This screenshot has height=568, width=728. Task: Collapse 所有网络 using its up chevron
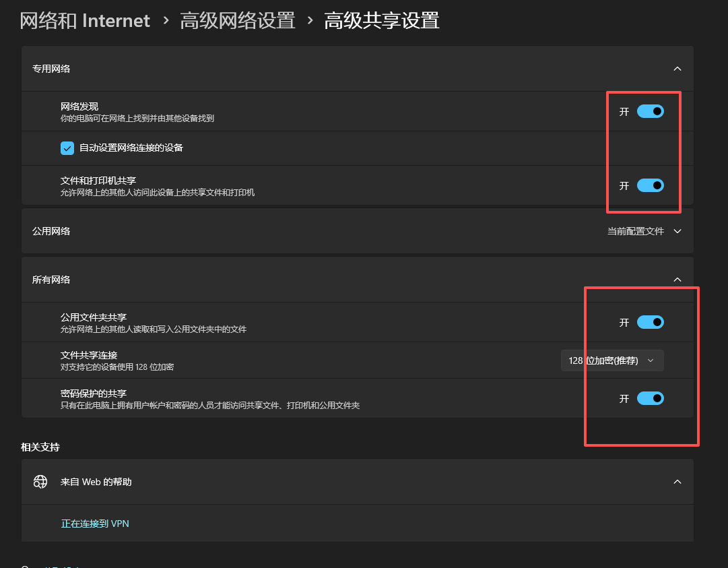pyautogui.click(x=677, y=280)
